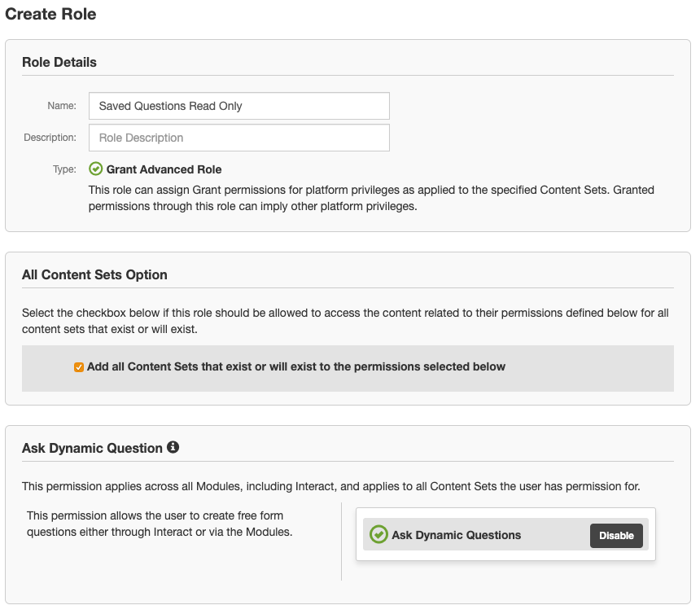Click the text about creating free form questions

point(160,524)
